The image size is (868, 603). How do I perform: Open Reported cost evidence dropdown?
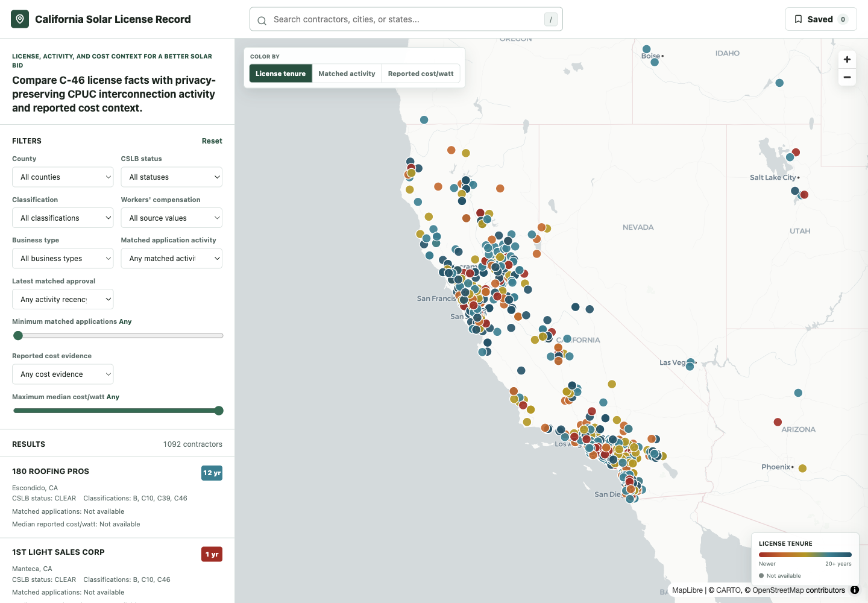point(63,374)
